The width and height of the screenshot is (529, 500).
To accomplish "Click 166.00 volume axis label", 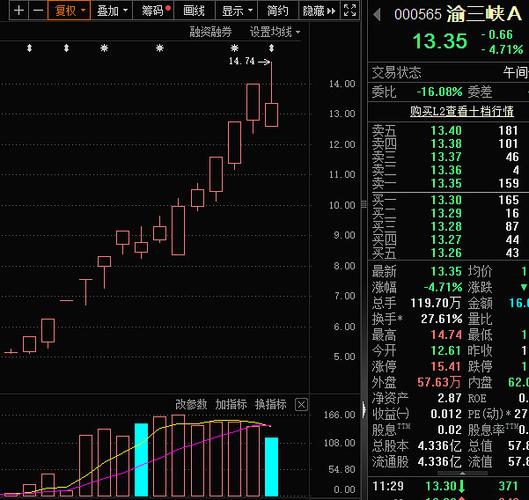I will coord(339,415).
